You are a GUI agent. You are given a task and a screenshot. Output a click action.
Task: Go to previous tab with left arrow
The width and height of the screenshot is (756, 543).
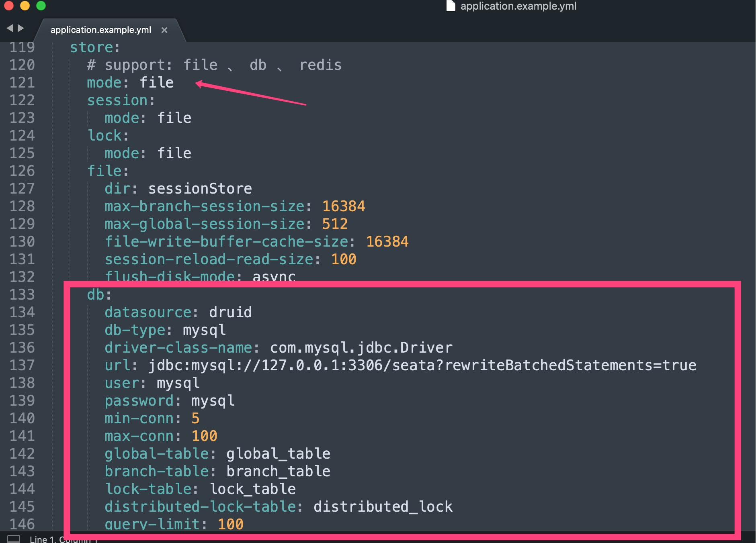pyautogui.click(x=10, y=28)
